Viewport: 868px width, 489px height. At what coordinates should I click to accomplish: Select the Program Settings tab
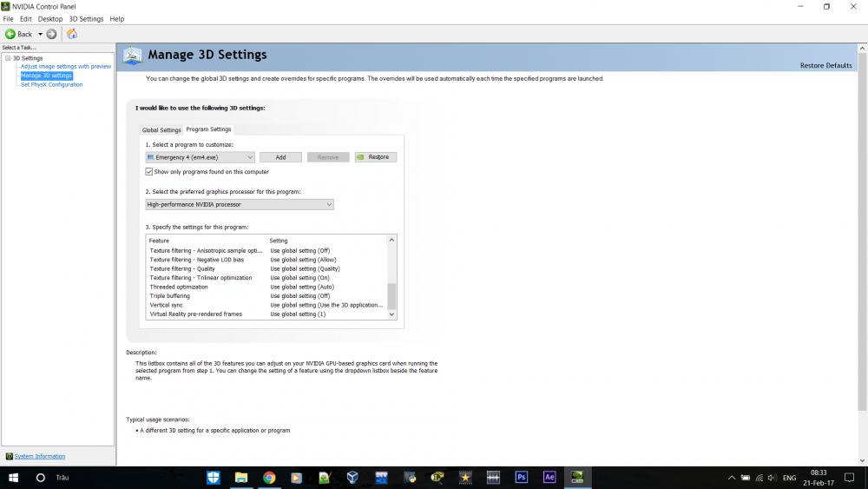pyautogui.click(x=208, y=129)
